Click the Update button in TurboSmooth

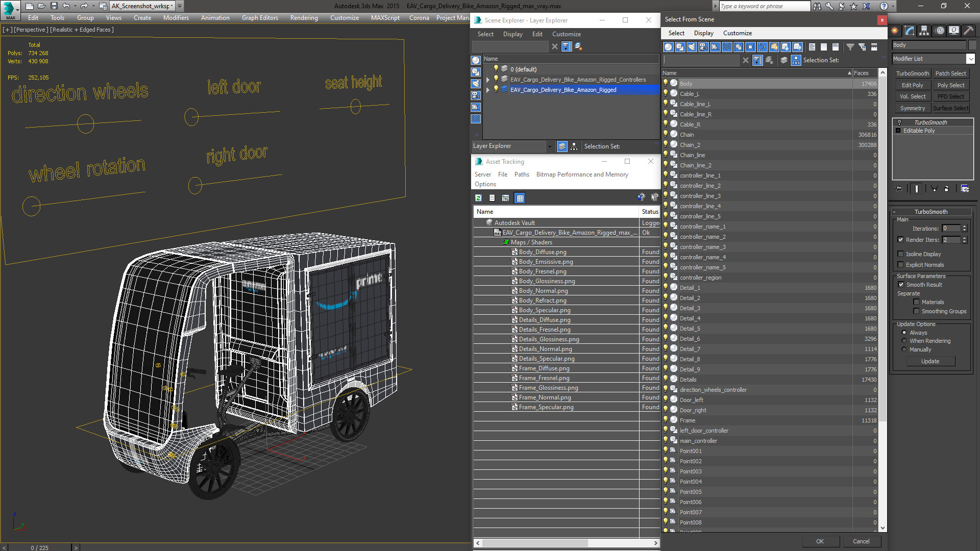coord(930,361)
